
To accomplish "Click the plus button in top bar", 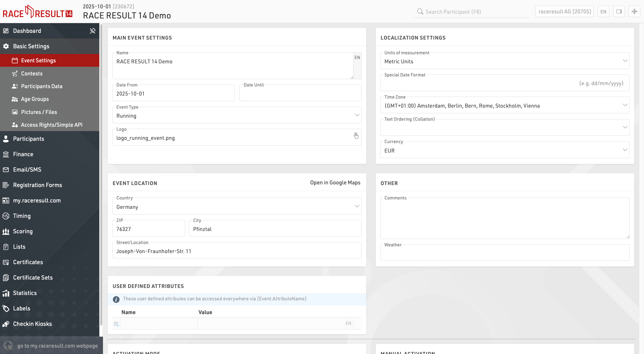I will coord(634,11).
